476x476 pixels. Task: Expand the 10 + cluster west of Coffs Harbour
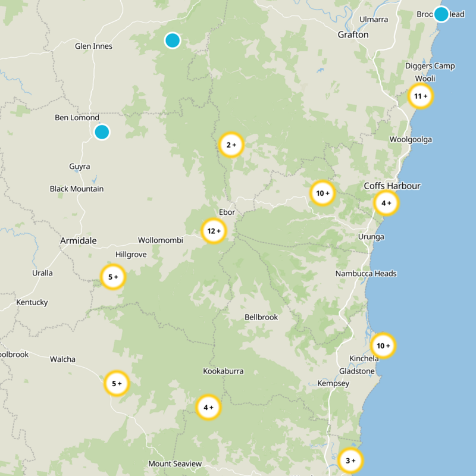click(322, 193)
